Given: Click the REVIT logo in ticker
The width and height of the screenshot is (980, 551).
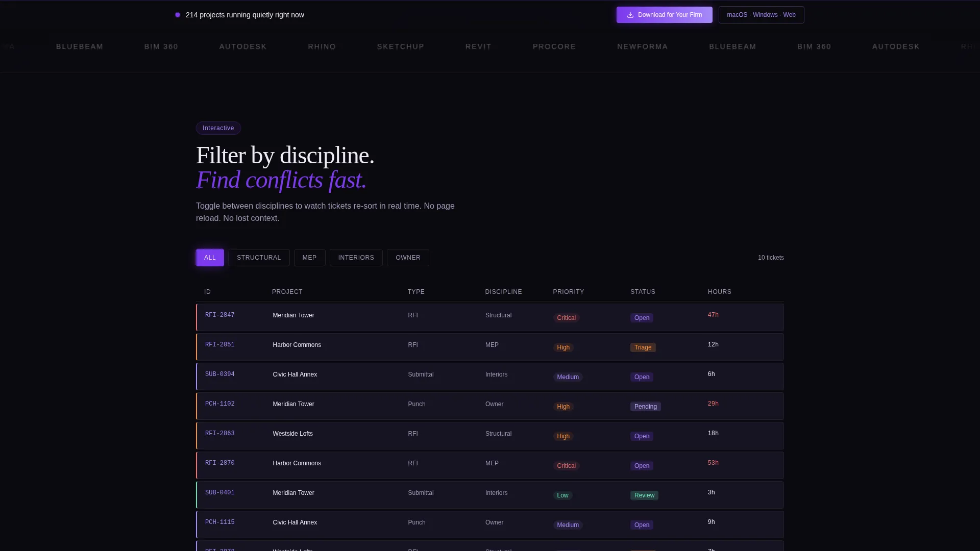Looking at the screenshot, I should click(x=478, y=46).
